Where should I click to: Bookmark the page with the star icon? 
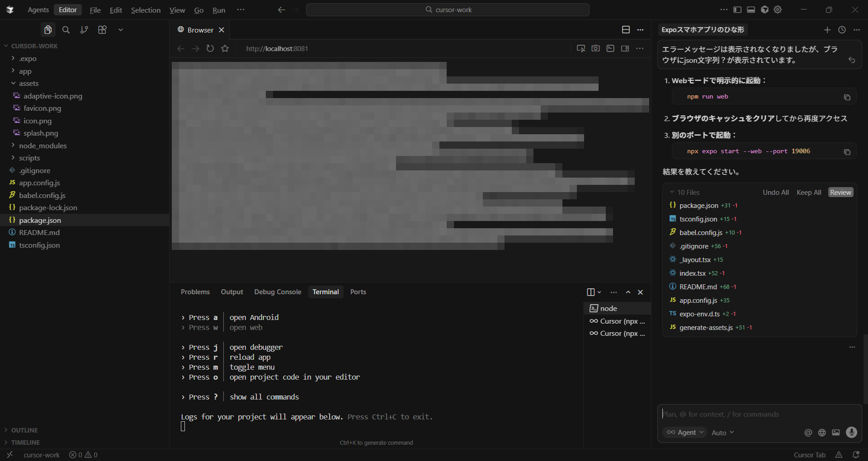225,48
